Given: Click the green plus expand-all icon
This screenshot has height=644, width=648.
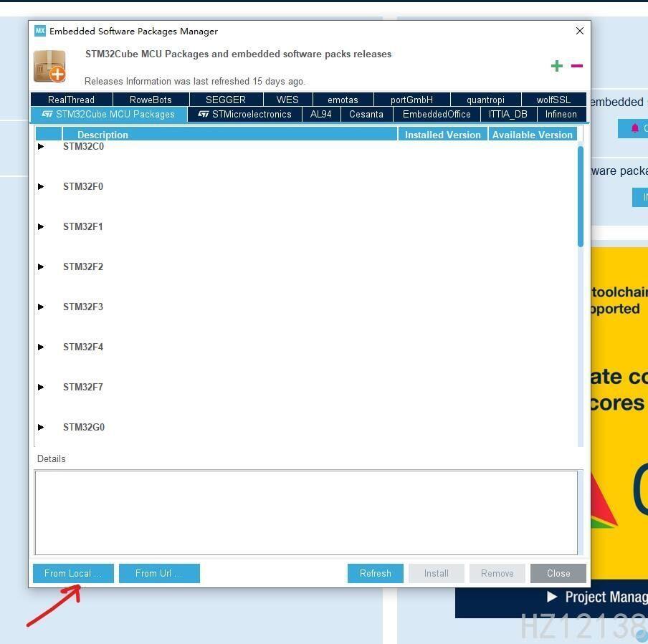Looking at the screenshot, I should pos(557,66).
